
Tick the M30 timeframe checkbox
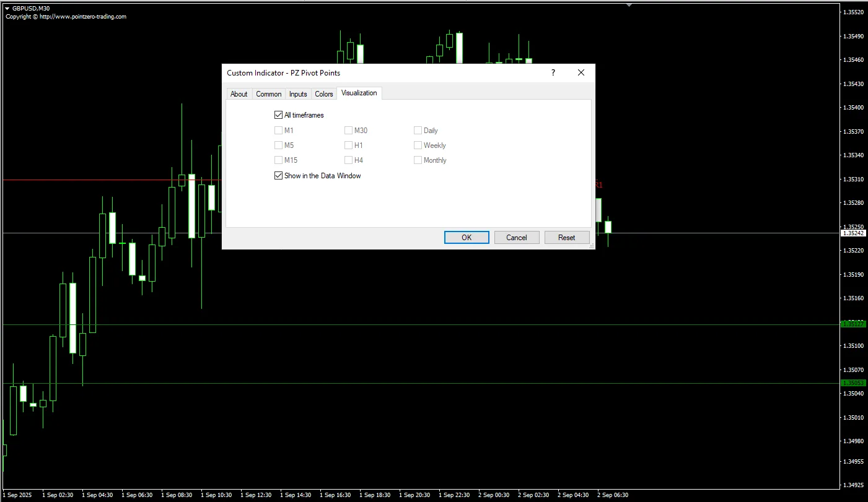coord(349,131)
